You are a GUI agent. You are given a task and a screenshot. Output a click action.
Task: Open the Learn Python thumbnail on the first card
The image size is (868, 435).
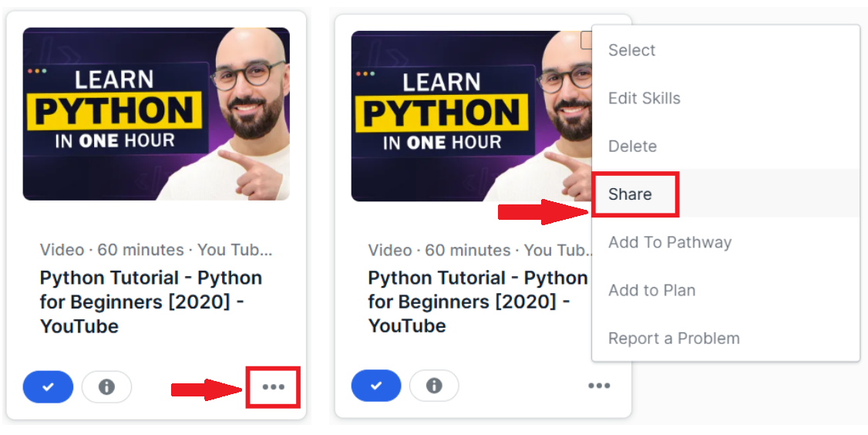[x=156, y=114]
